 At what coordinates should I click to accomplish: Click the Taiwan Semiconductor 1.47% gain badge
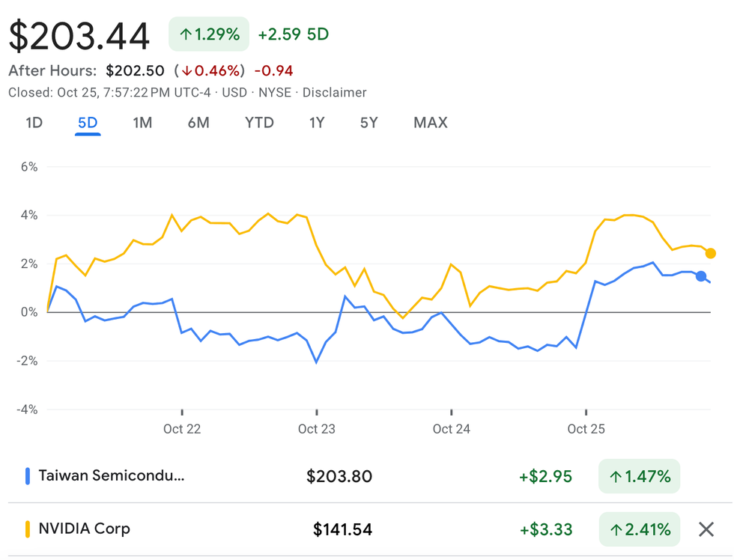click(639, 476)
